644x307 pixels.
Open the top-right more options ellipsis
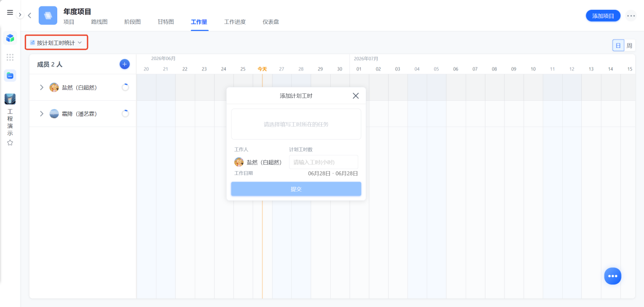point(631,16)
